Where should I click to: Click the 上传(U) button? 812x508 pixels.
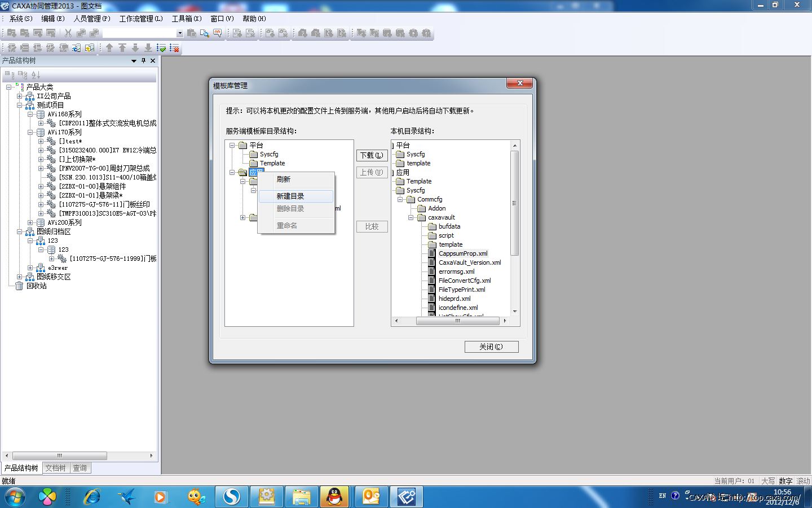click(x=372, y=172)
